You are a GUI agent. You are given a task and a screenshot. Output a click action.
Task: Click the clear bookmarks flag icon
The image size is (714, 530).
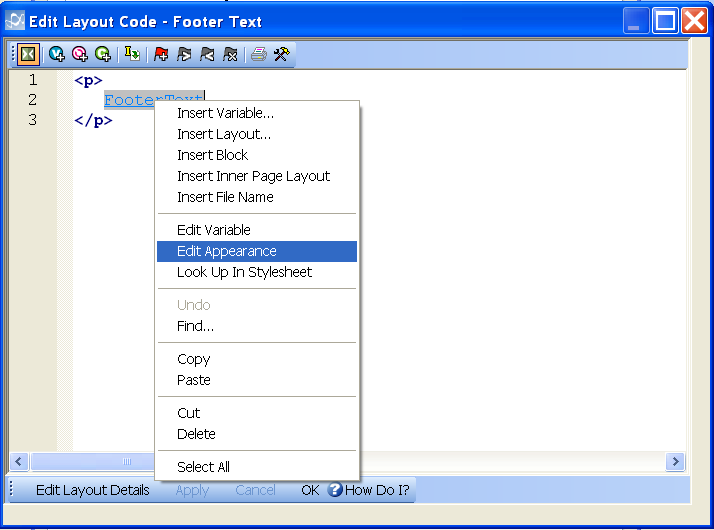coord(230,55)
